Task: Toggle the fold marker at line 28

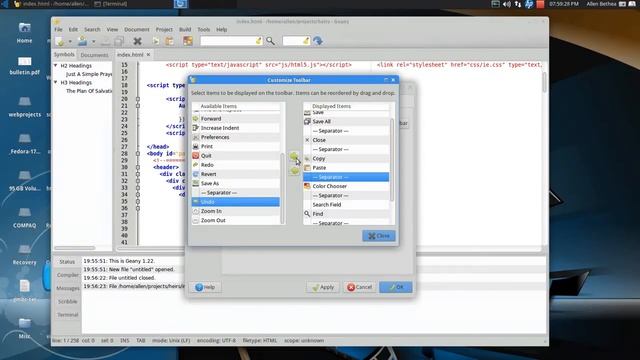Action: (138, 153)
